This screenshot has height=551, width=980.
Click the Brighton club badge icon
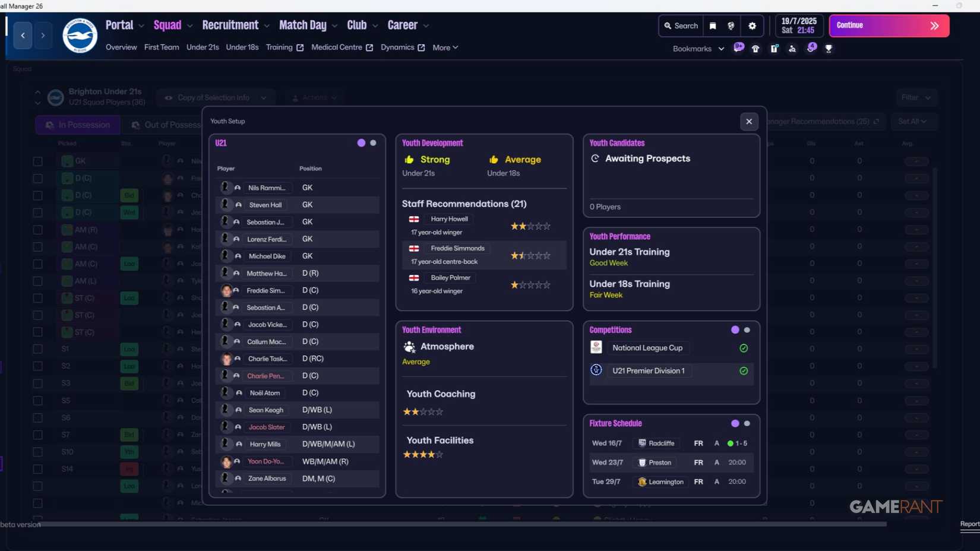(x=80, y=36)
